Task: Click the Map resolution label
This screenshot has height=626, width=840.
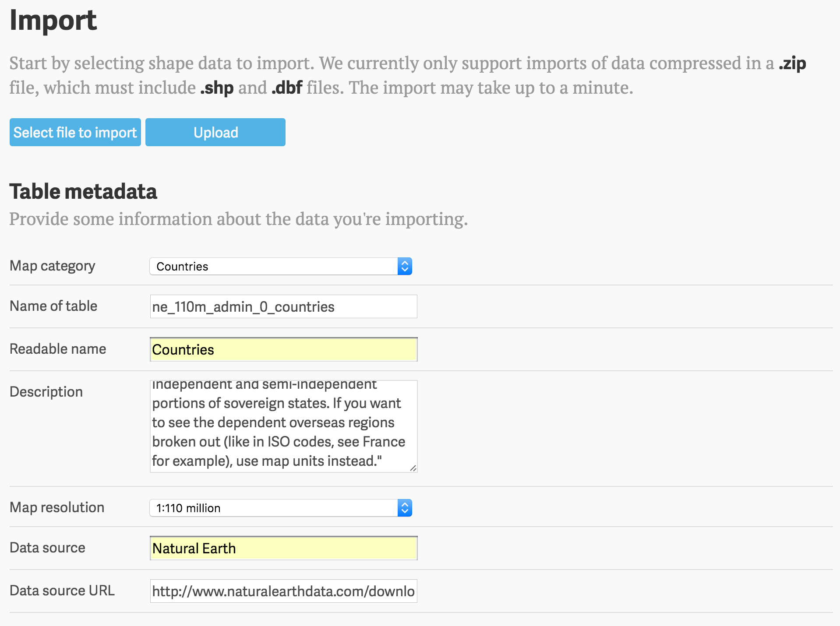Action: 57,507
